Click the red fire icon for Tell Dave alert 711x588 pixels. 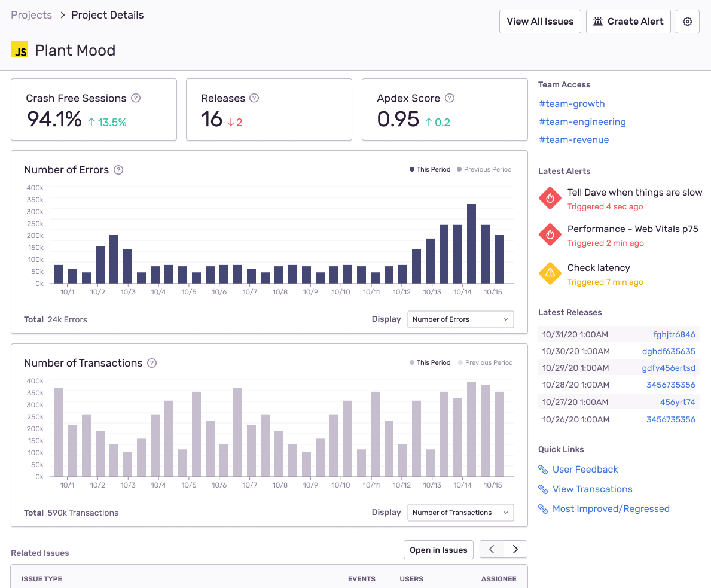coord(550,198)
